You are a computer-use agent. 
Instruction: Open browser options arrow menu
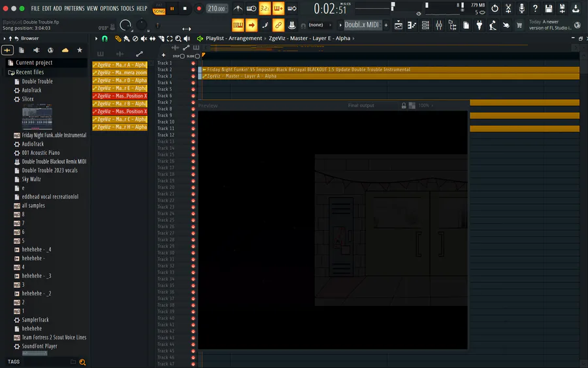[x=5, y=39]
